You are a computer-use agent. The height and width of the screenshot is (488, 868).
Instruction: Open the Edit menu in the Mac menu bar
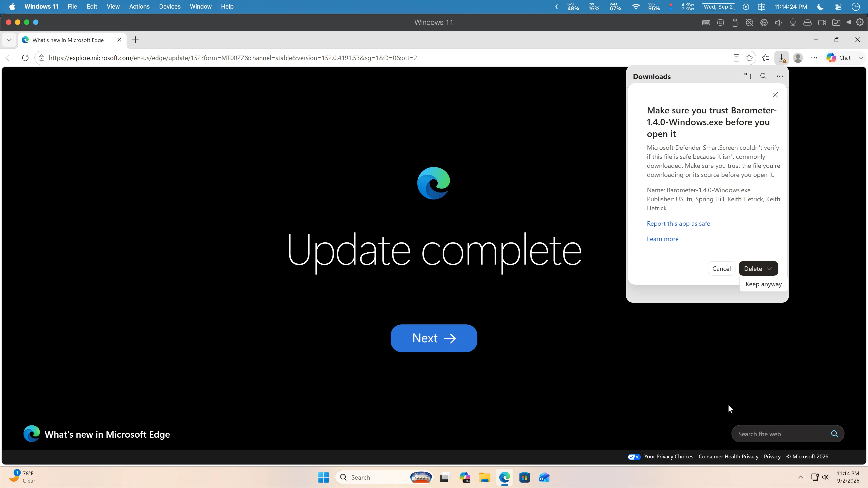click(92, 7)
